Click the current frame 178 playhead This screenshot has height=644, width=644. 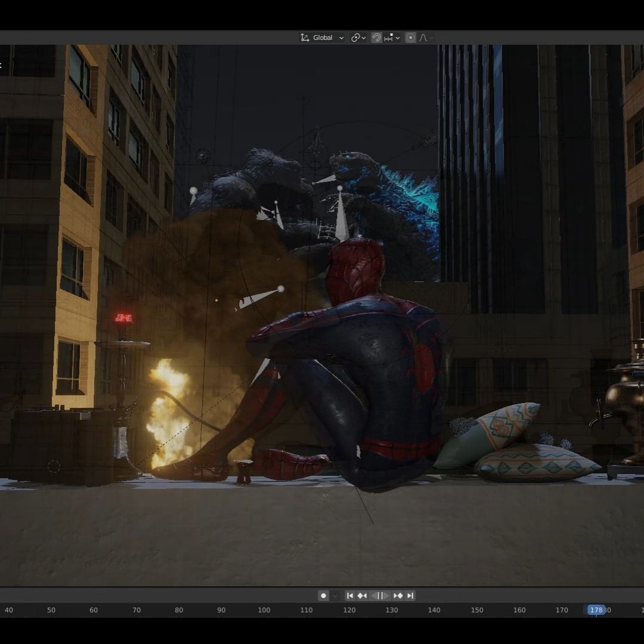point(596,610)
